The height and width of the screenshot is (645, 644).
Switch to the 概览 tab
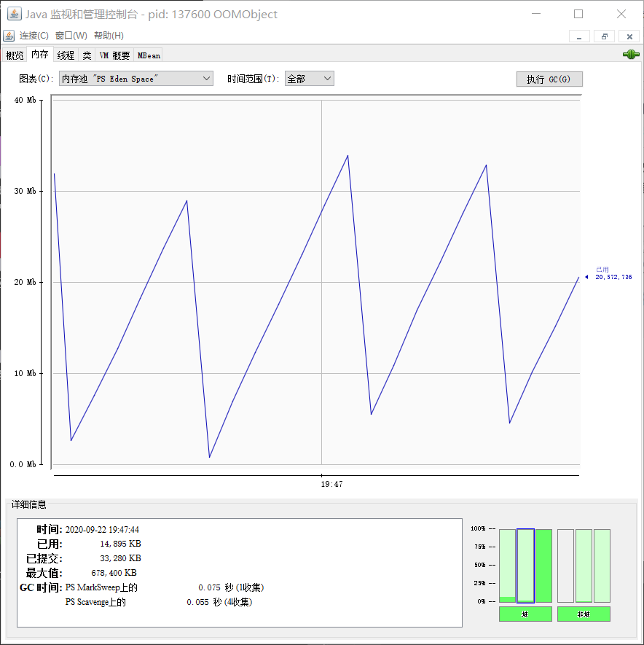click(x=15, y=55)
